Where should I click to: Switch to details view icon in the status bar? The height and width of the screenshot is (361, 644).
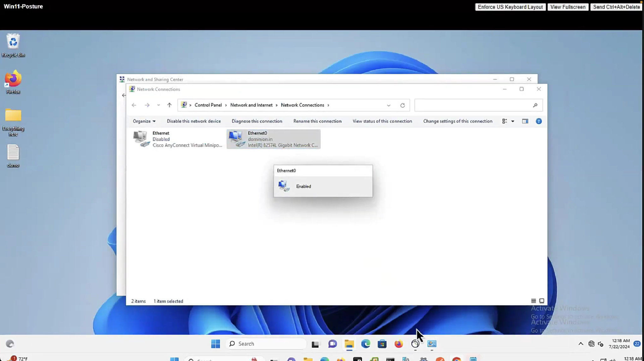534,301
